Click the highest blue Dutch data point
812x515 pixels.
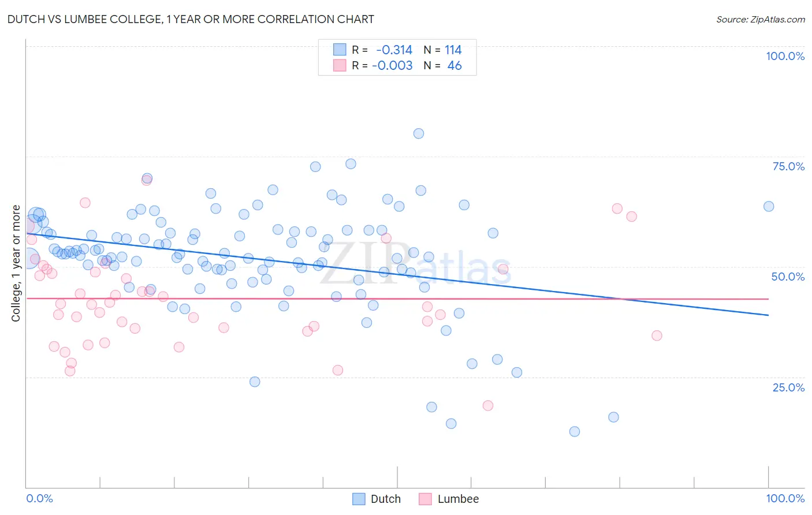click(419, 133)
